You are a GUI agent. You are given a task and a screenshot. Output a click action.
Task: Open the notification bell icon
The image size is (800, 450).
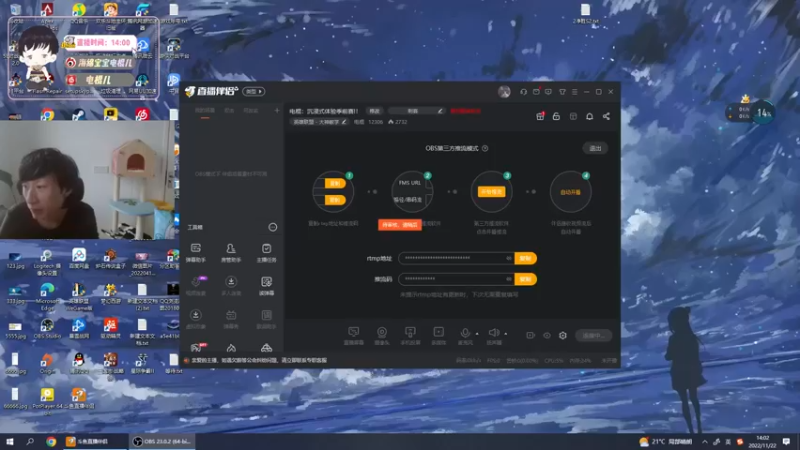[589, 116]
